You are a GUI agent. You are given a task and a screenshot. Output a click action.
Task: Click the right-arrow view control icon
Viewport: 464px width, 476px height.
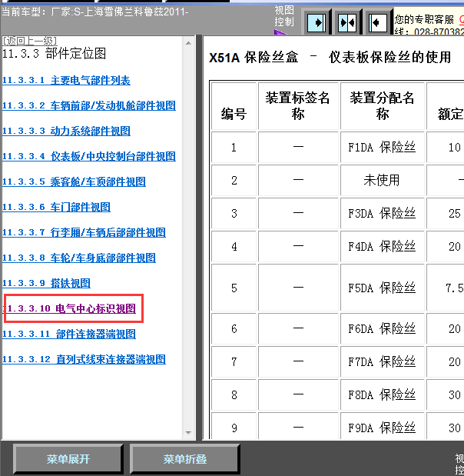coord(317,23)
